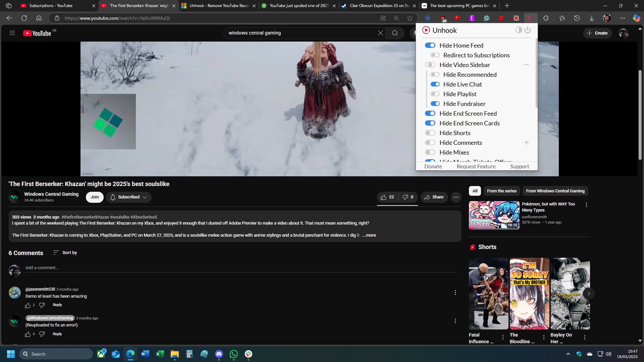Open the browser Extensions puzzle icon
Viewport: 644px width, 362px height.
tap(546, 18)
